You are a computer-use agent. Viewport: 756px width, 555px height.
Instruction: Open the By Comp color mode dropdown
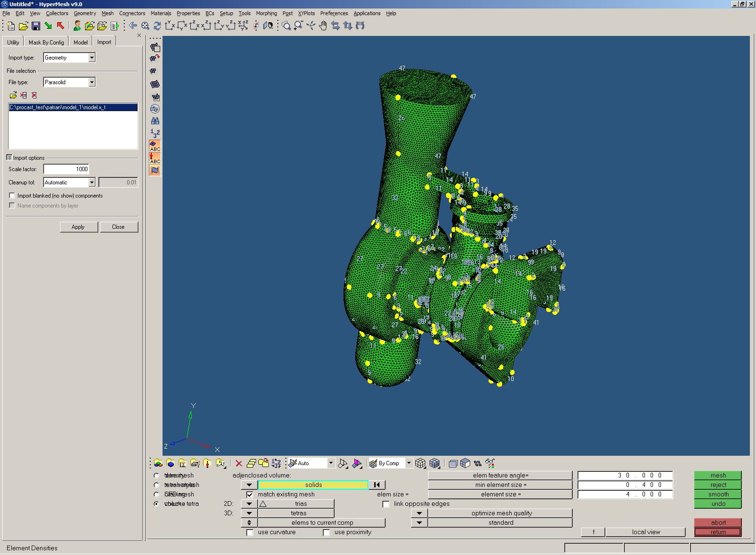409,463
